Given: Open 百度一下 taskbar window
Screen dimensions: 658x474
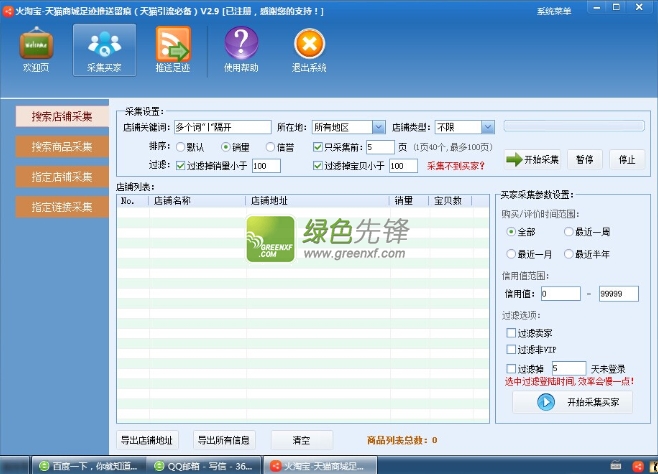Looking at the screenshot, I should (x=89, y=466).
